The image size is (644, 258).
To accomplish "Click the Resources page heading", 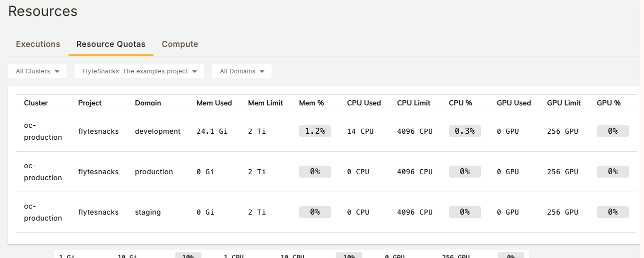I will (x=43, y=11).
